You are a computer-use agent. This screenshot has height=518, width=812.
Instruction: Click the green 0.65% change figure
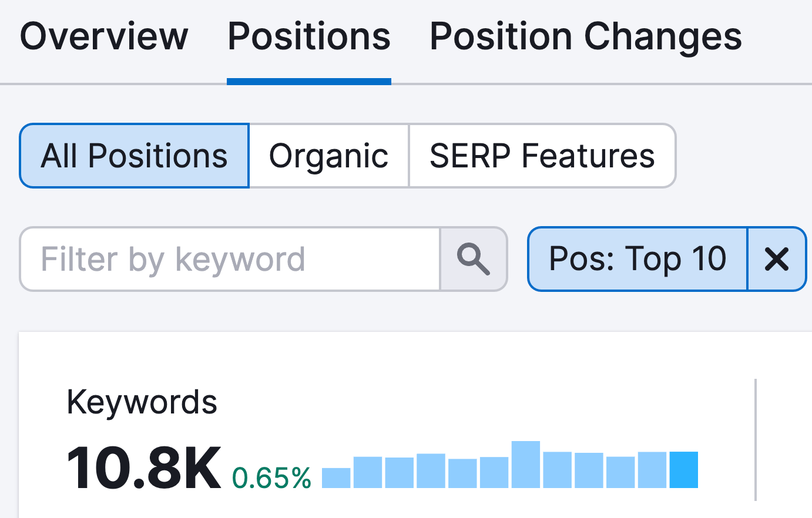coord(271,478)
